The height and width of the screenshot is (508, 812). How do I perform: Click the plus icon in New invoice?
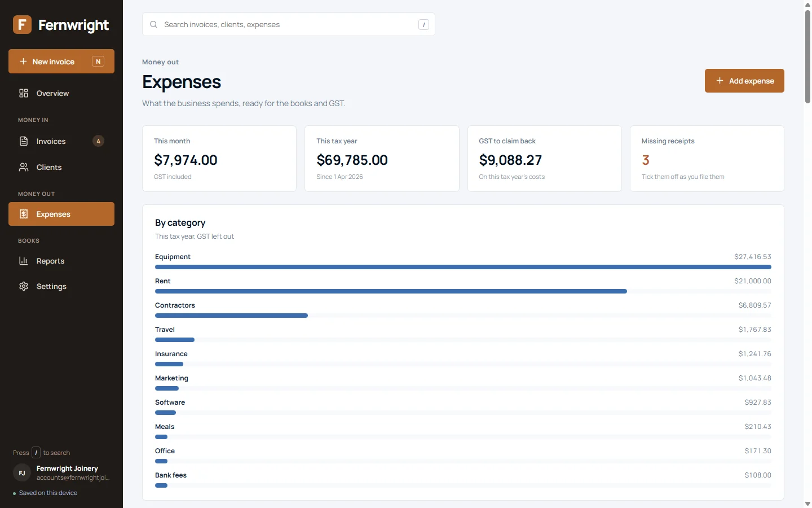(x=23, y=62)
